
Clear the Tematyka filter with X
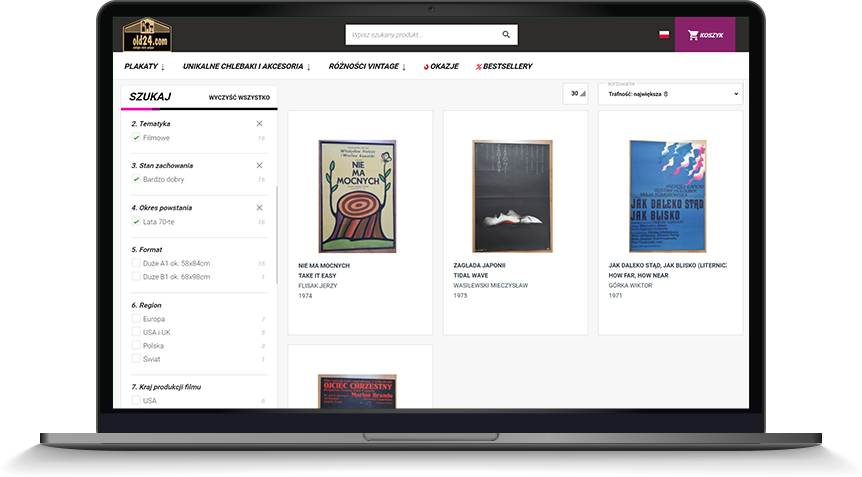(x=259, y=123)
